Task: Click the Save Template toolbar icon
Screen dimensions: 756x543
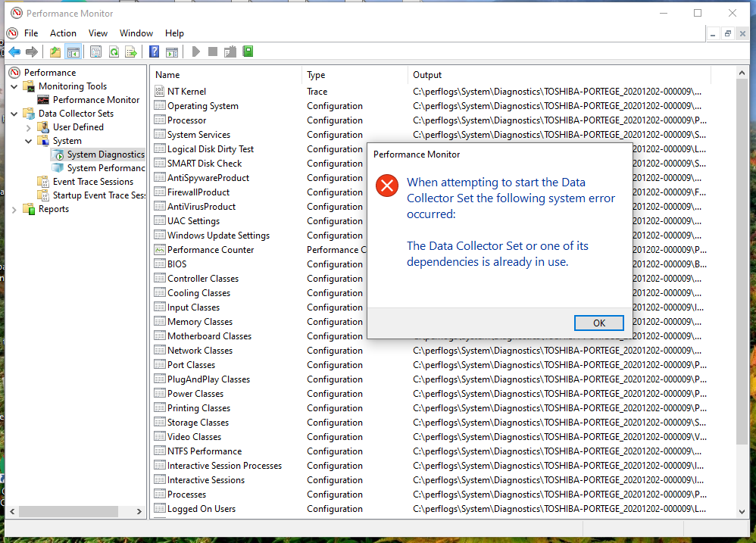Action: click(x=230, y=51)
